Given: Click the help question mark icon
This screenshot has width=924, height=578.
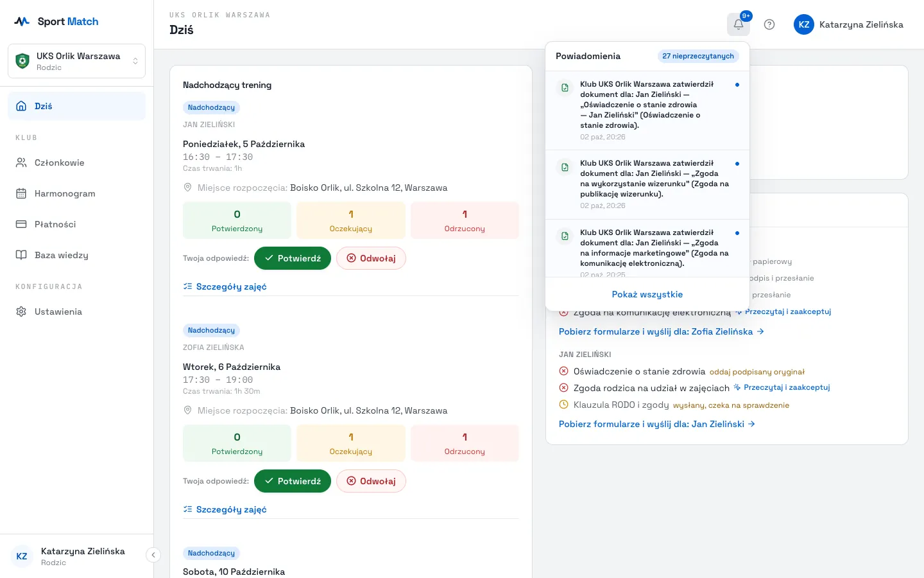Looking at the screenshot, I should (x=769, y=24).
